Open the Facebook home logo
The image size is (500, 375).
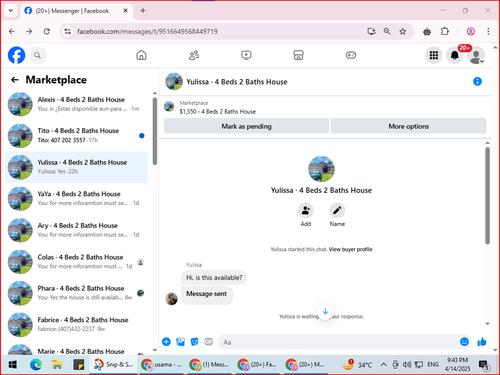pyautogui.click(x=16, y=55)
